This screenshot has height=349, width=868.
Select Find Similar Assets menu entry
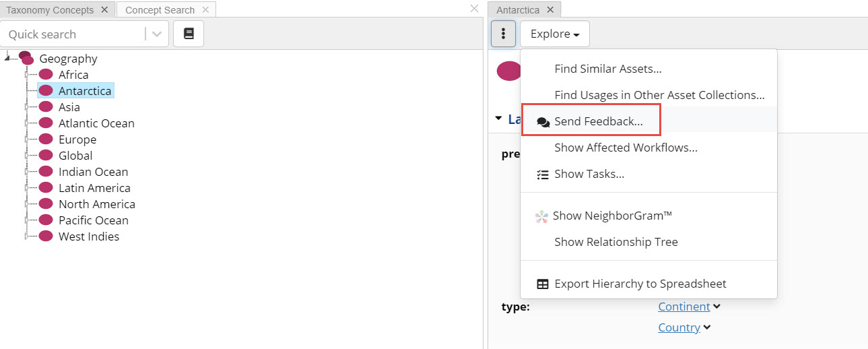point(607,69)
